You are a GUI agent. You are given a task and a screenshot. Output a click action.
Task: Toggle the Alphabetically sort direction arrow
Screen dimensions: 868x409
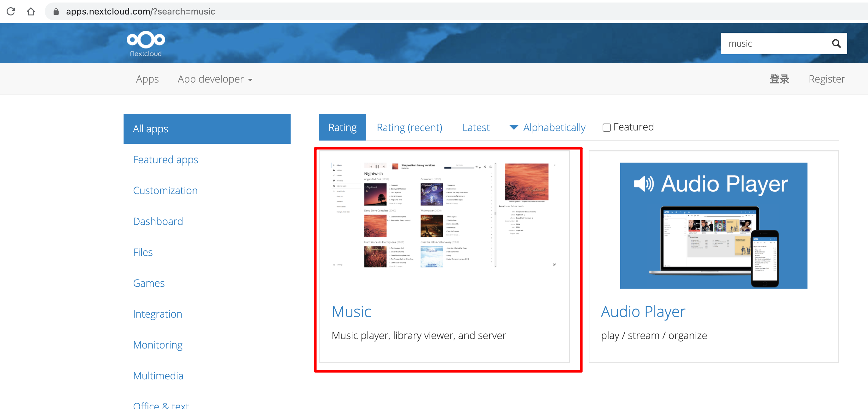coord(513,127)
